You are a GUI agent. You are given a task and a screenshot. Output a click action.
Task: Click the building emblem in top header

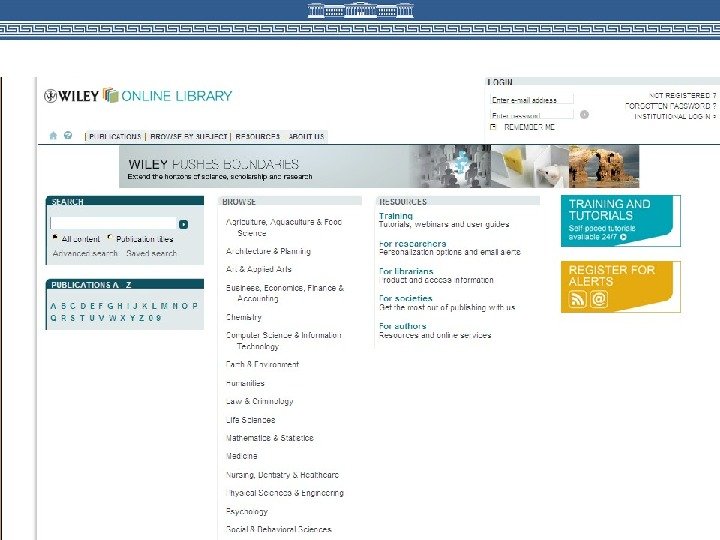click(x=360, y=10)
